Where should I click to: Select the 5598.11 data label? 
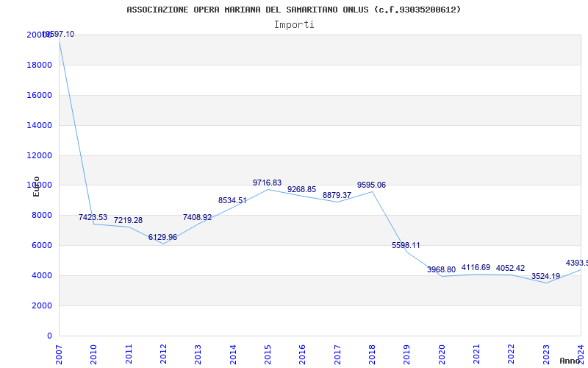point(406,245)
